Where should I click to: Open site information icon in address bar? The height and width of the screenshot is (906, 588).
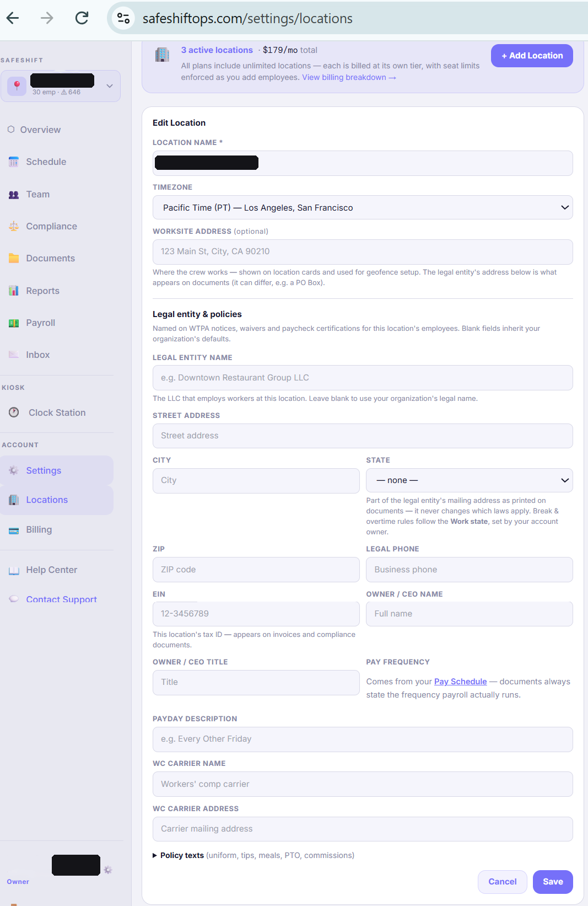[x=123, y=18]
